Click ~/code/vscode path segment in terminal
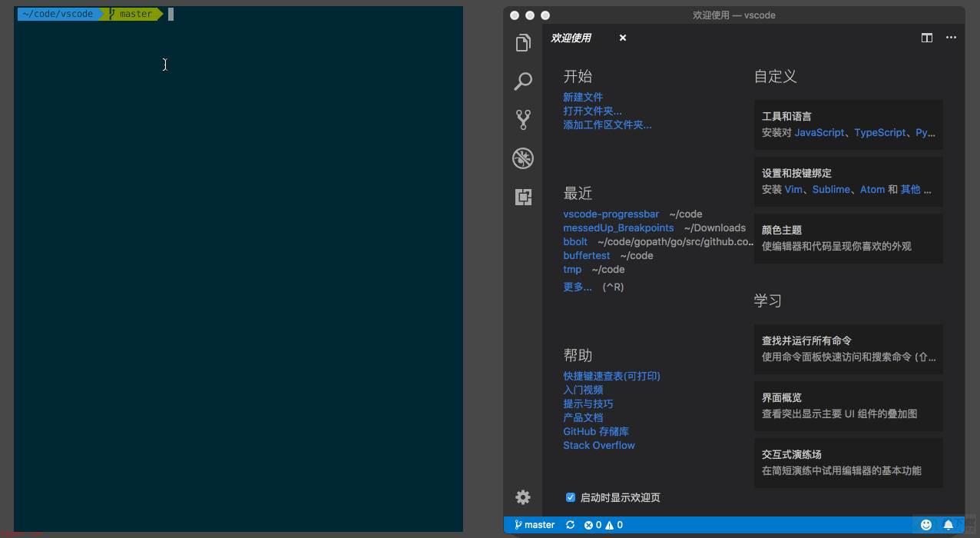The image size is (980, 538). pos(58,14)
